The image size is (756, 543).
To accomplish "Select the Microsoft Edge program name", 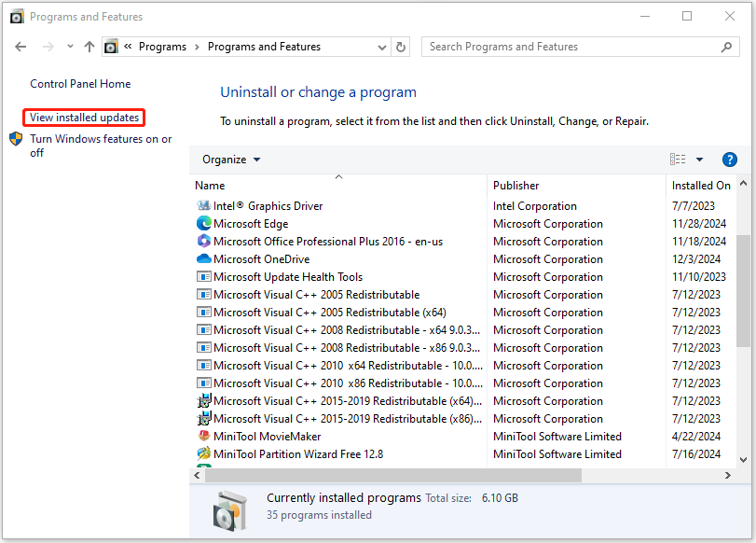I will coord(251,224).
